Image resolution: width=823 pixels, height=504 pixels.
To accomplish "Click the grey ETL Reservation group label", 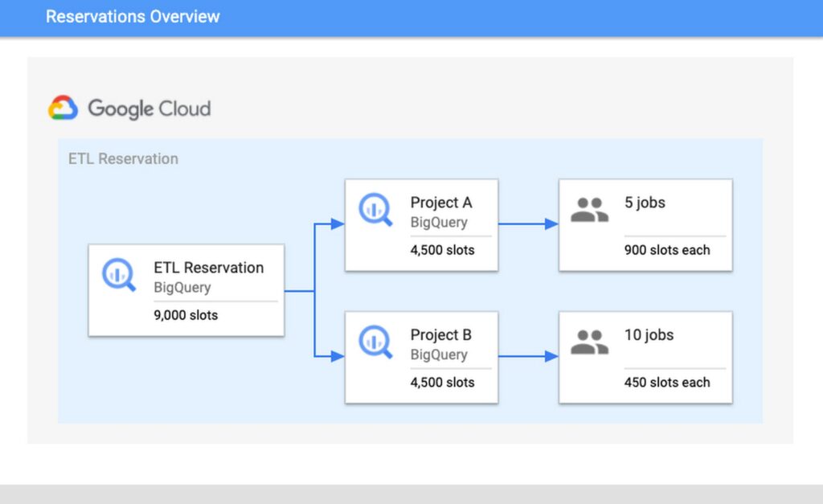I will coord(123,158).
